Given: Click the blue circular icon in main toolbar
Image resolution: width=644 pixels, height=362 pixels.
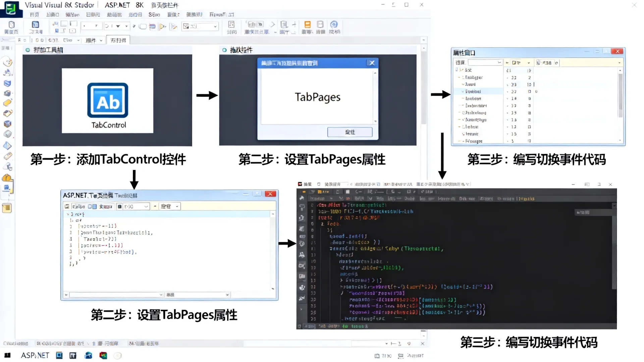Looking at the screenshot, I should tap(334, 24).
